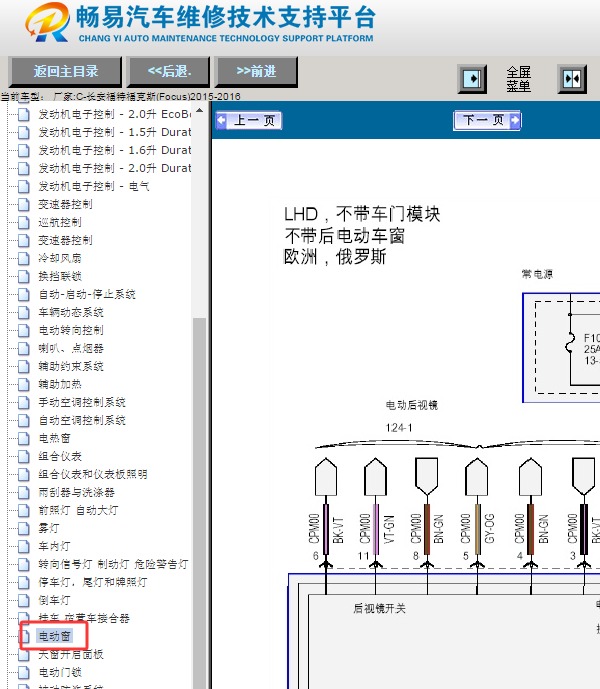Click the 后视镜开关 label in diagram
The height and width of the screenshot is (689, 600).
point(379,609)
